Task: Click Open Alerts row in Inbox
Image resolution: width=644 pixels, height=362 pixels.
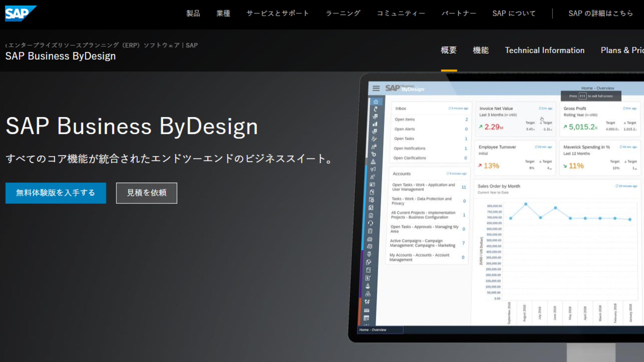Action: (431, 129)
